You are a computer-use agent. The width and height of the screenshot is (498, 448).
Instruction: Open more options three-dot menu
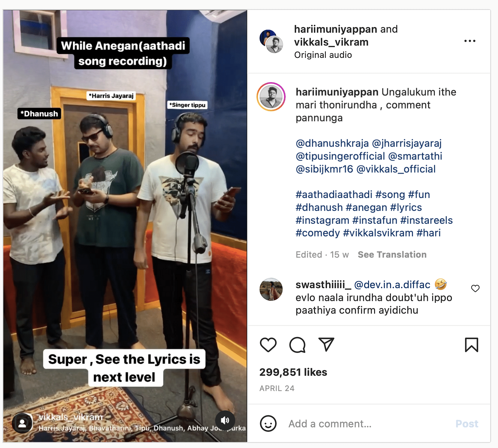pos(470,41)
